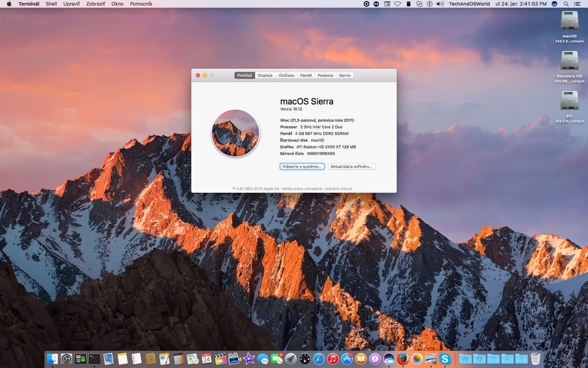588x368 pixels.
Task: Launch Firefox from the Dock
Action: click(x=403, y=359)
